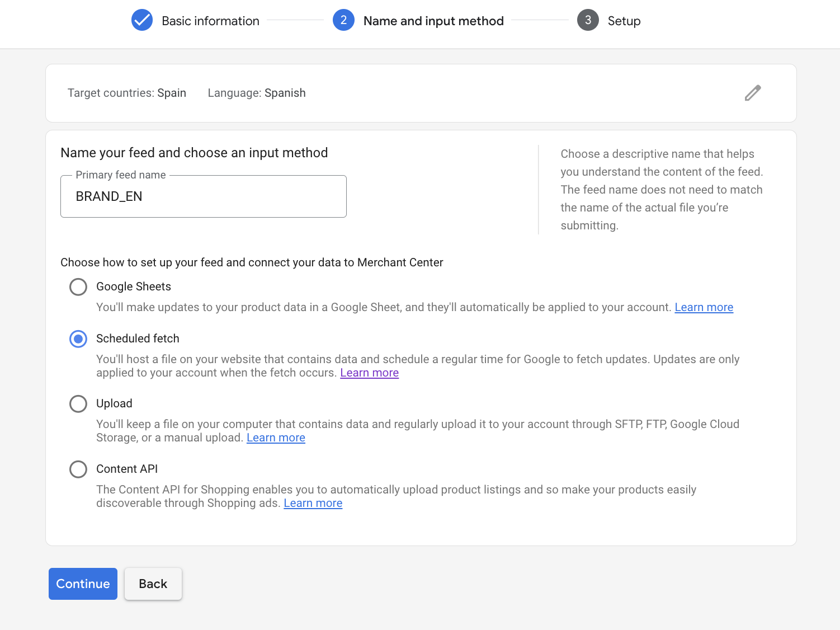This screenshot has width=840, height=630.
Task: Select the Scheduled fetch radio button
Action: tap(78, 339)
